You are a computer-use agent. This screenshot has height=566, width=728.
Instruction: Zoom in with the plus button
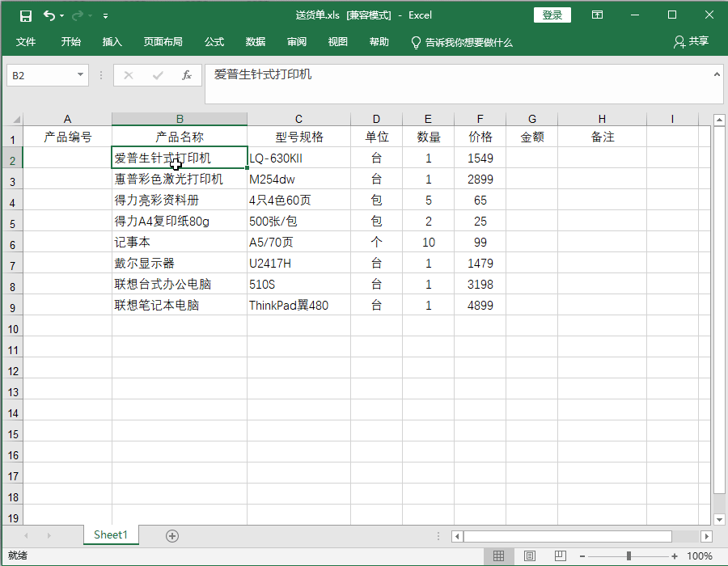[674, 555]
